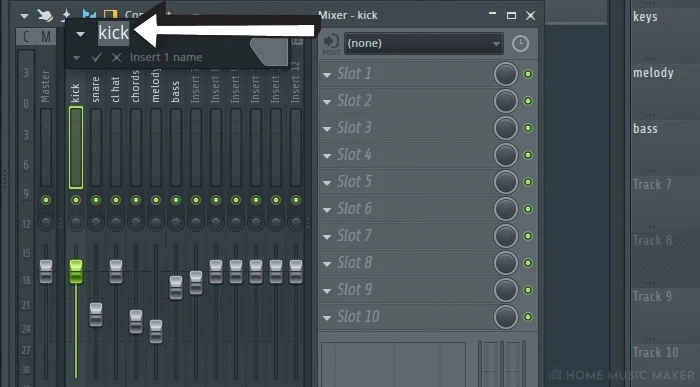The height and width of the screenshot is (387, 700).
Task: Click the mixer waveform view icon
Action: coord(89,16)
